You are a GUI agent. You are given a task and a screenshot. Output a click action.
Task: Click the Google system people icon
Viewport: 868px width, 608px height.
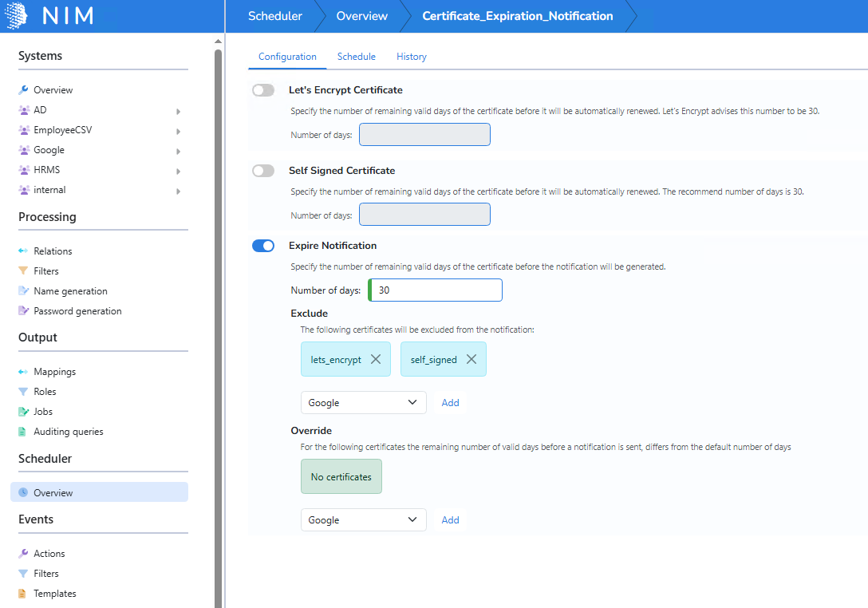pyautogui.click(x=23, y=150)
